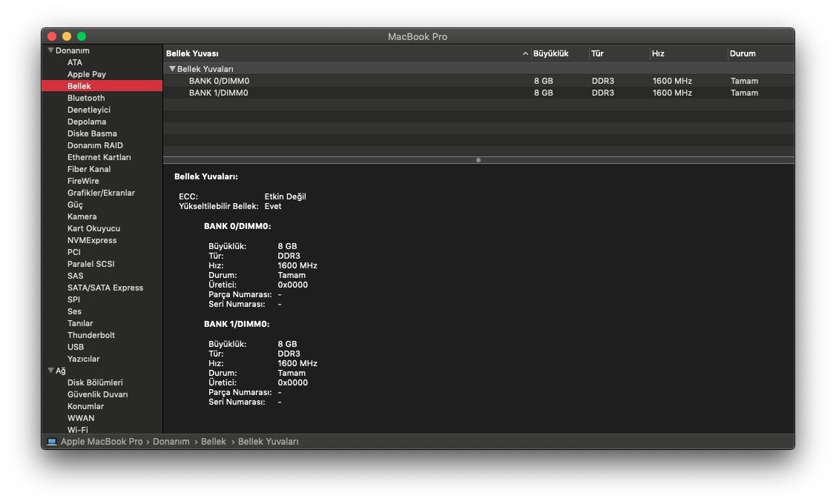Open SATA/SATA Express in the sidebar
The image size is (836, 504).
(105, 288)
